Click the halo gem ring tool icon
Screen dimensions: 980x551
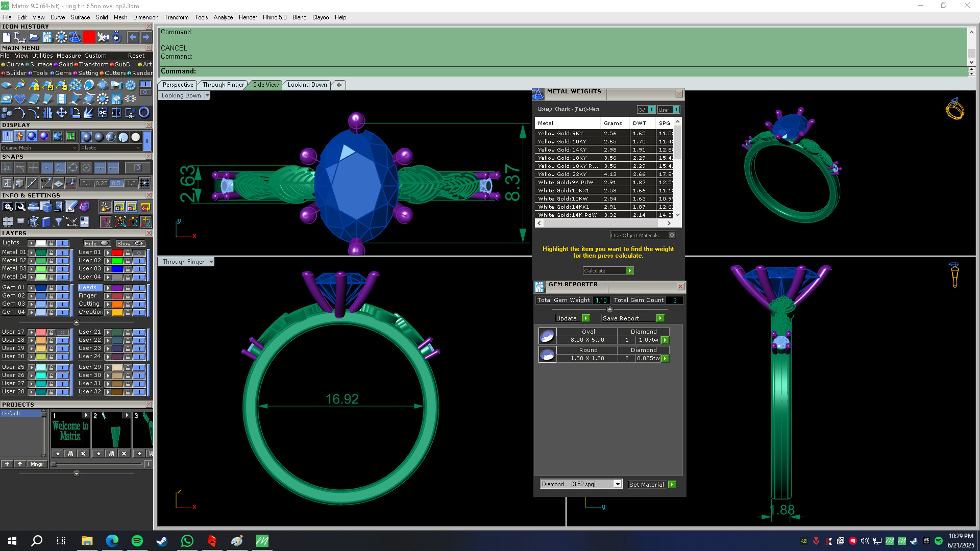(103, 98)
